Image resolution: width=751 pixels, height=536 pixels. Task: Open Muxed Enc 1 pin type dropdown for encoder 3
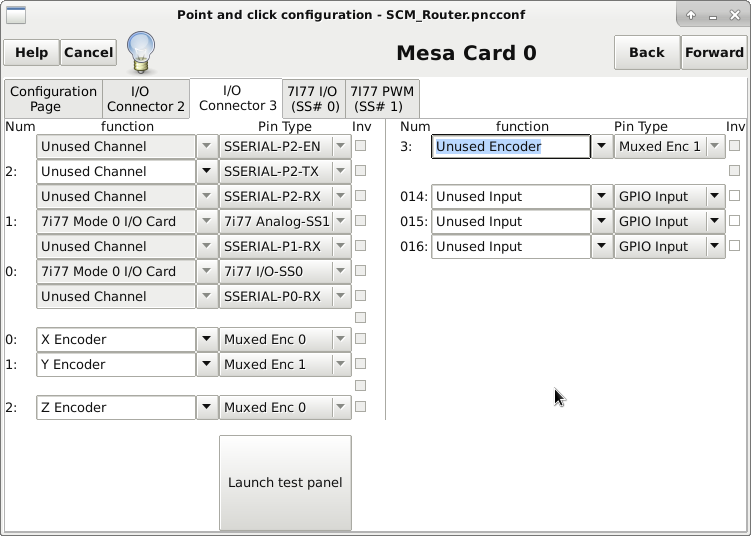715,147
